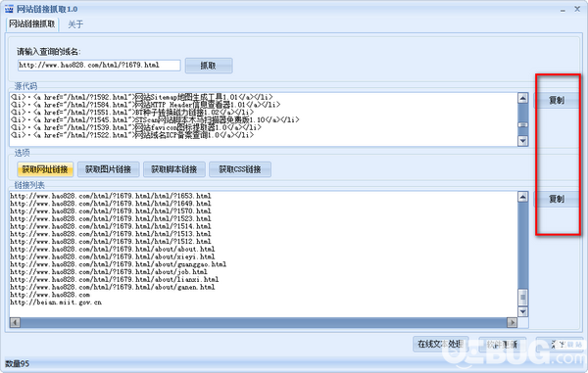The image size is (588, 373).
Task: Select the link ending in about/ganen.html
Action: click(113, 287)
